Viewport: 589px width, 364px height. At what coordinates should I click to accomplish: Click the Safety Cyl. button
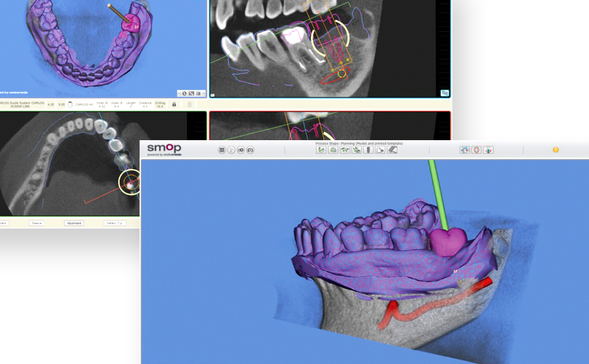pos(114,223)
